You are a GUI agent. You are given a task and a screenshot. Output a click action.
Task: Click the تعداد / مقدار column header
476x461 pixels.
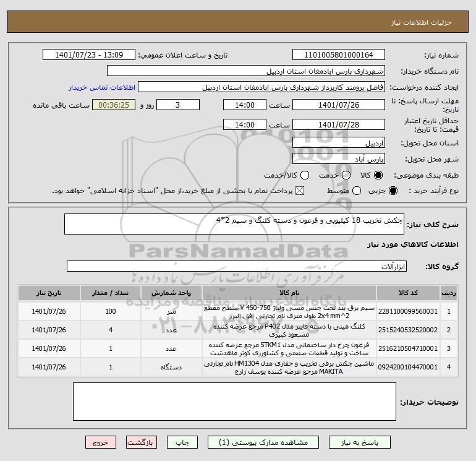click(111, 293)
